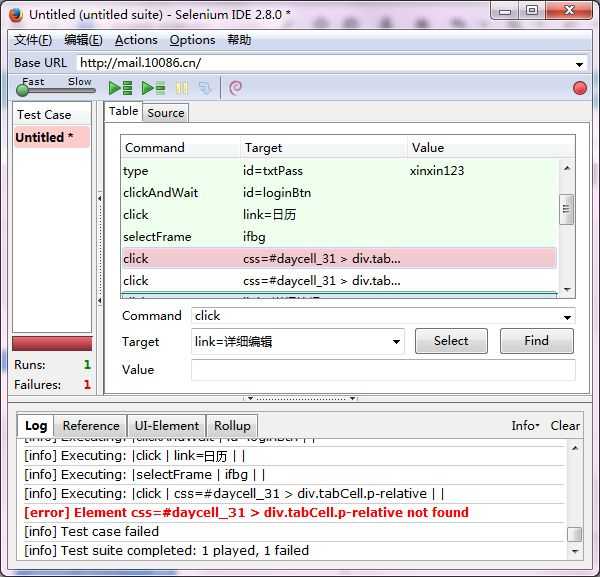This screenshot has width=600, height=577.
Task: Open the Options menu
Action: (192, 40)
